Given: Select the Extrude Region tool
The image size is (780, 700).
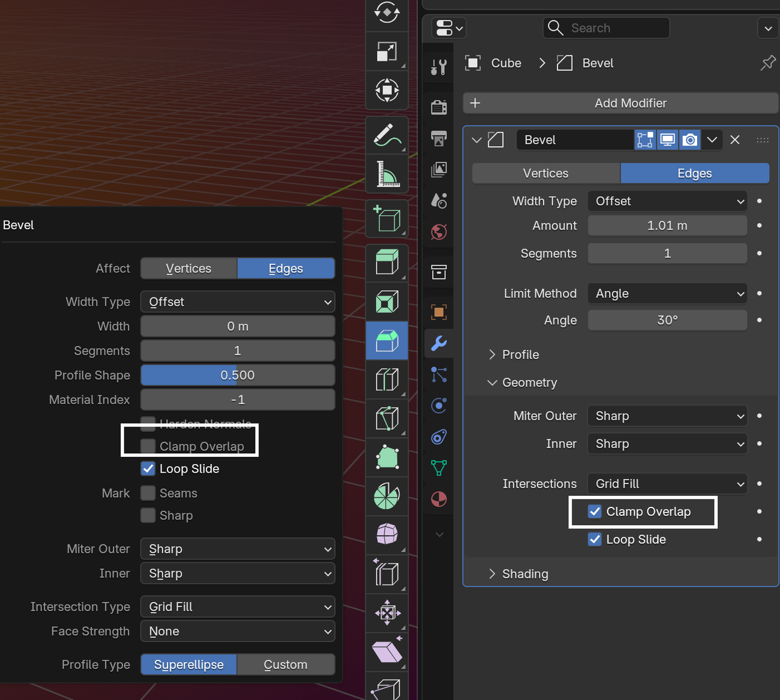Looking at the screenshot, I should (387, 262).
